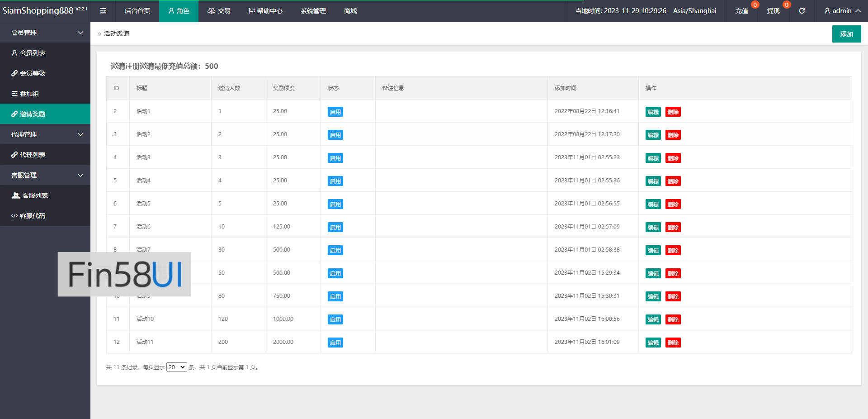The height and width of the screenshot is (419, 868).
Task: Click 编辑 for 活动5
Action: tap(653, 204)
